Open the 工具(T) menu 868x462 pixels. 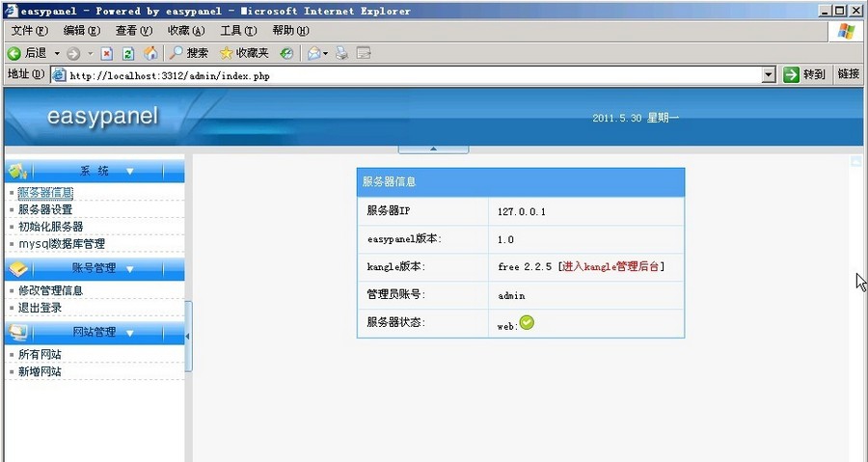pyautogui.click(x=238, y=31)
